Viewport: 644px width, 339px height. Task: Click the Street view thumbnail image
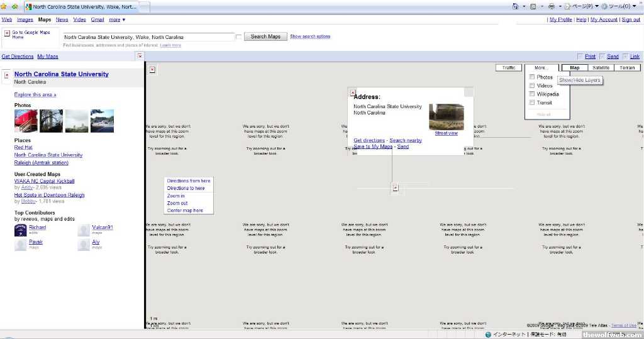tap(446, 117)
